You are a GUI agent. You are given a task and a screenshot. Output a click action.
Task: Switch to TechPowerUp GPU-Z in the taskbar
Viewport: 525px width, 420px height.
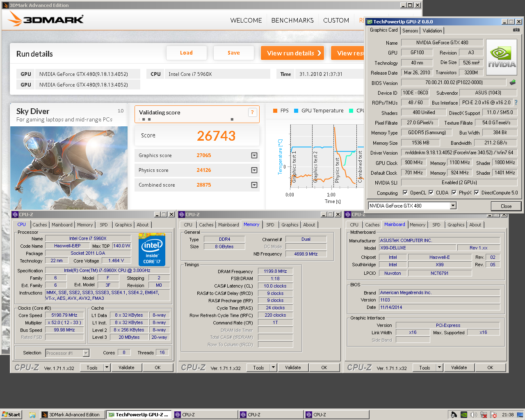click(138, 415)
